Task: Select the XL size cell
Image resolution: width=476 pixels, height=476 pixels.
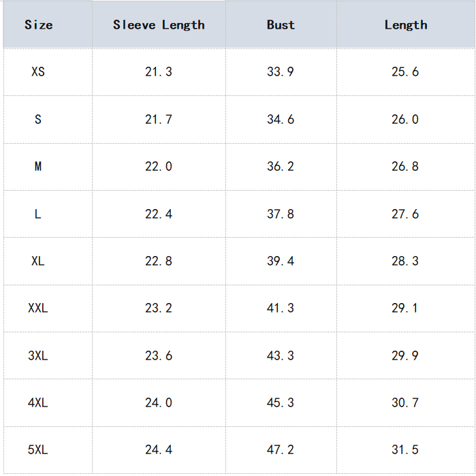Action: (38, 261)
